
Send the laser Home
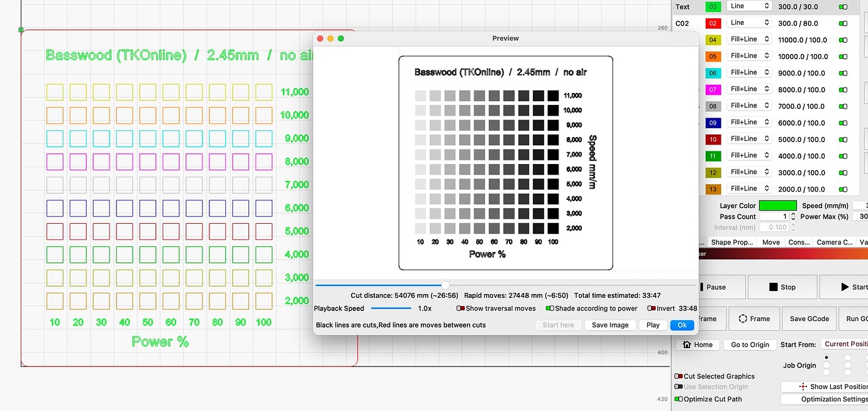tap(698, 344)
